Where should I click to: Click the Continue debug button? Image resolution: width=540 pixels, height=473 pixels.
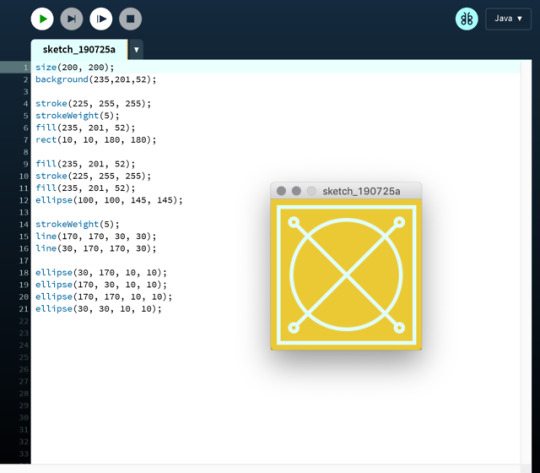pos(101,19)
